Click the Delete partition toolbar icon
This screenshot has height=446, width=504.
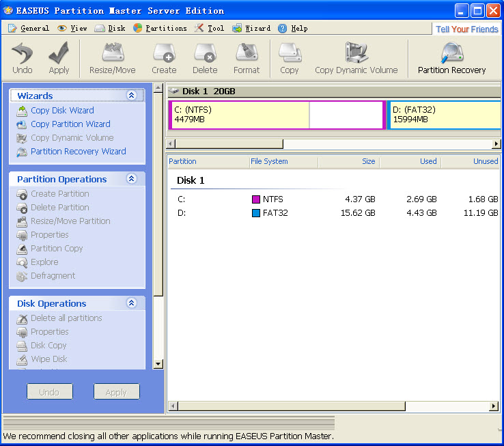205,53
